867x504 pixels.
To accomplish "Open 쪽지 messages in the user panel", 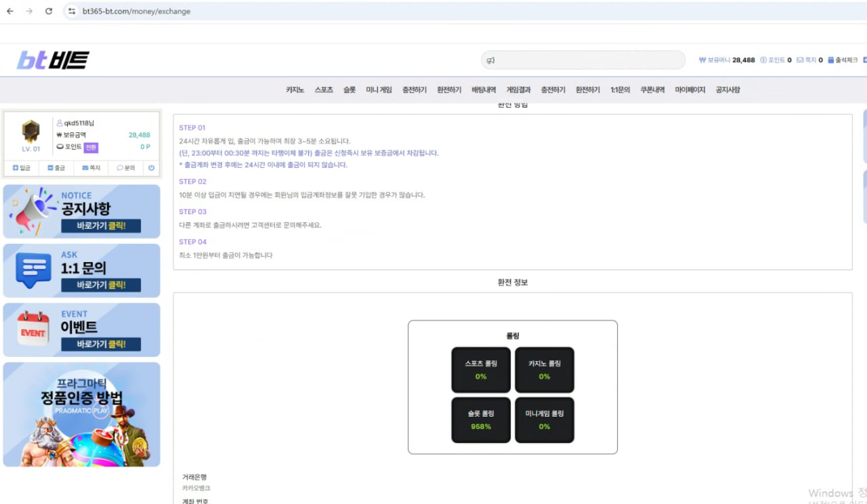I will (91, 167).
